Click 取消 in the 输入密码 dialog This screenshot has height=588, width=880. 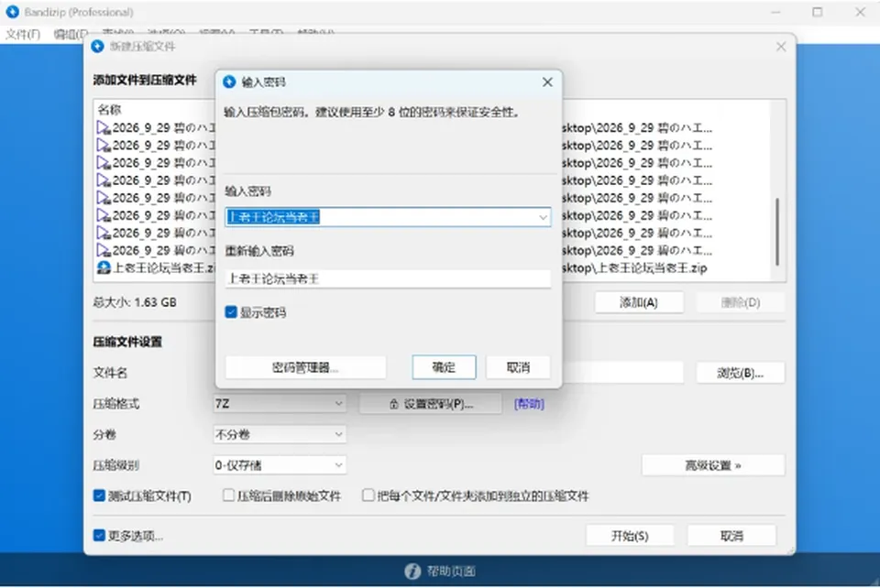click(x=518, y=367)
